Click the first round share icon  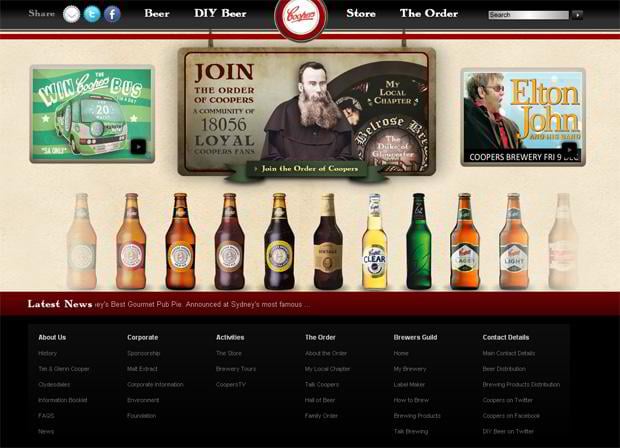pos(71,14)
